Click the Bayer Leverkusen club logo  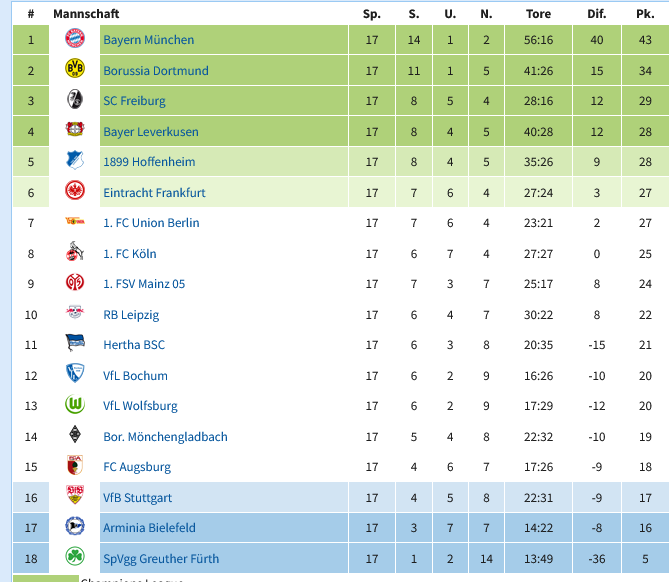[75, 129]
